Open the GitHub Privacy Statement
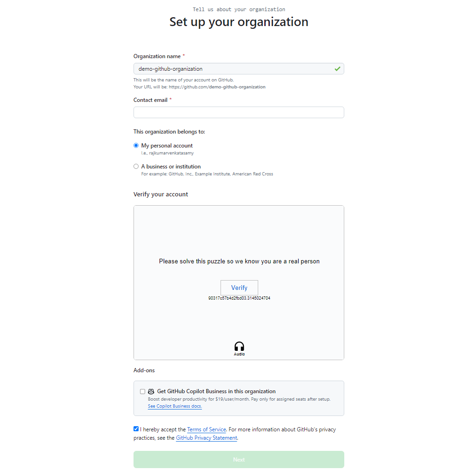This screenshot has width=475, height=476. [206, 438]
